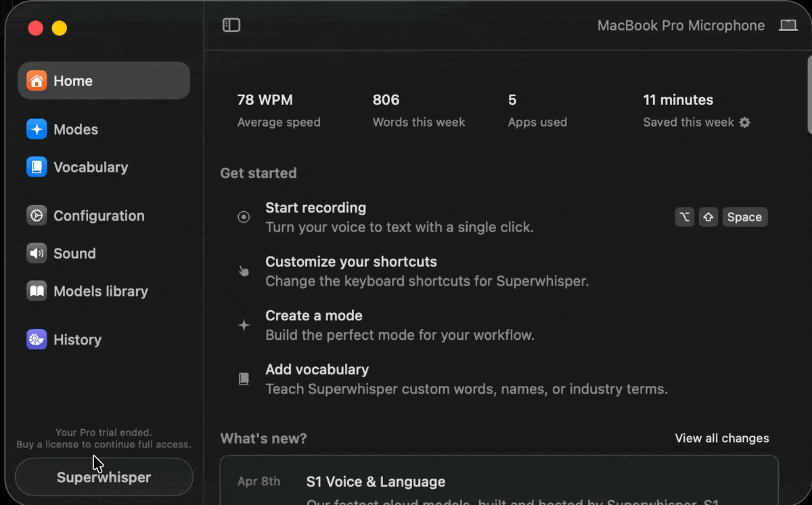Click the Sound speaker icon
The image size is (812, 505).
tap(37, 253)
